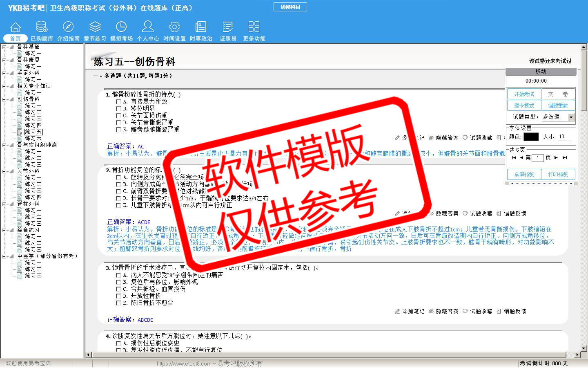Open 个人中心 user icon

pyautogui.click(x=148, y=27)
